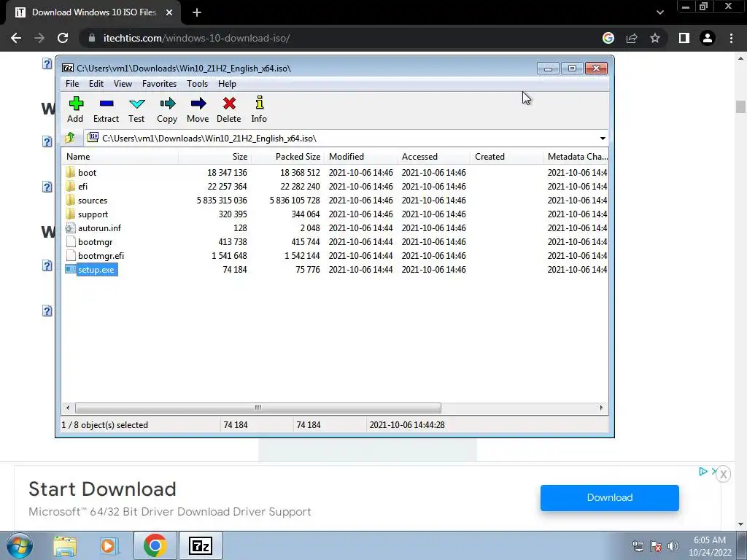
Task: Click the right arrow of horizontal scrollbar
Action: click(x=601, y=408)
